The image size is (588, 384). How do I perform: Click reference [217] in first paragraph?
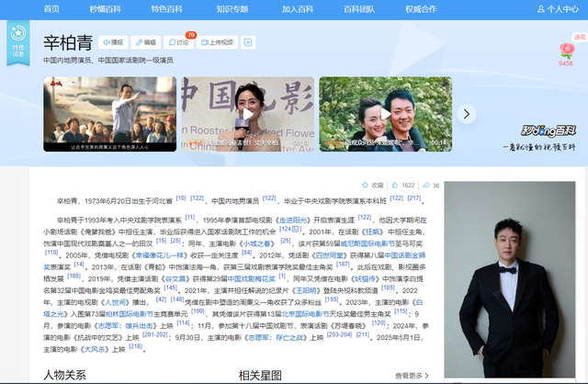[414, 198]
